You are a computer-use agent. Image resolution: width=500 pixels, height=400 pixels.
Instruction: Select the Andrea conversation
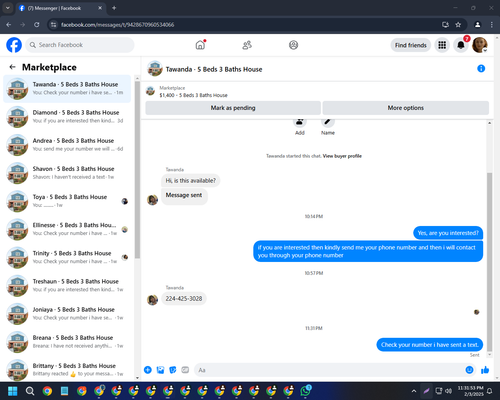pyautogui.click(x=67, y=145)
